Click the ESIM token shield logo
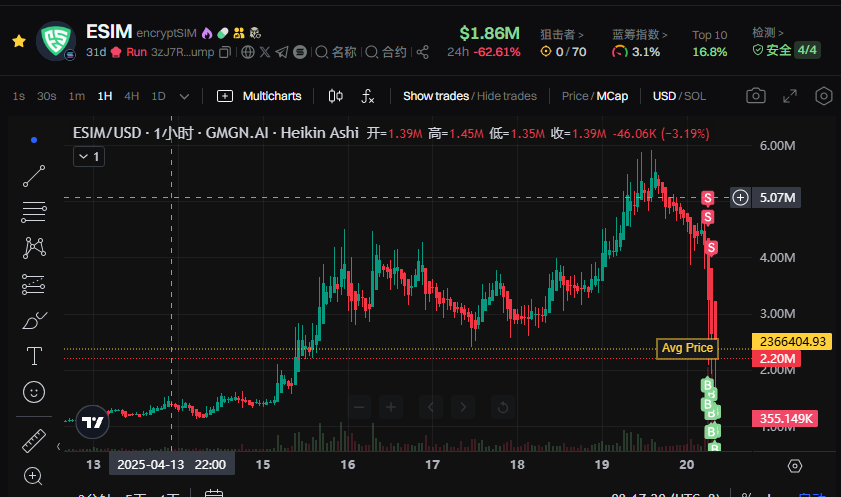 point(56,41)
